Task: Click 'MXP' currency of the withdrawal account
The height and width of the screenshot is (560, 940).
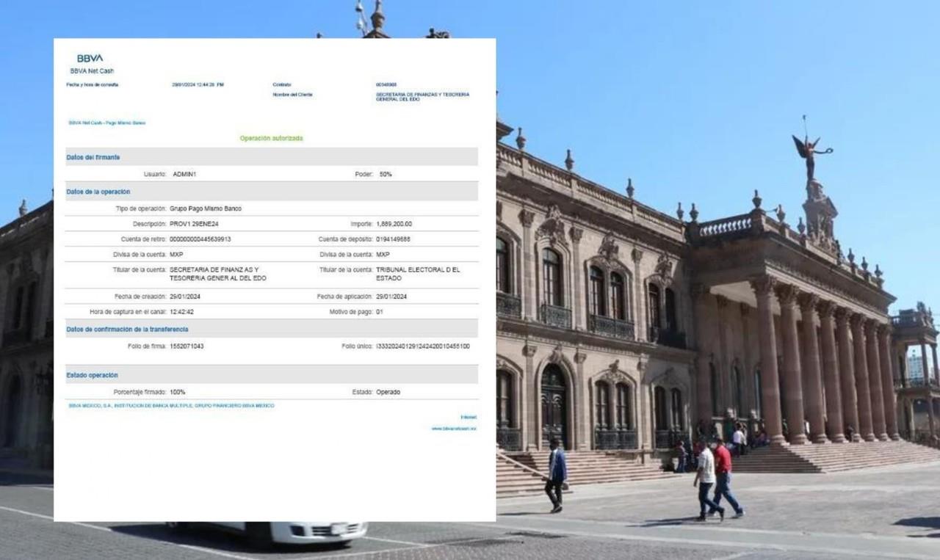Action: tap(176, 255)
